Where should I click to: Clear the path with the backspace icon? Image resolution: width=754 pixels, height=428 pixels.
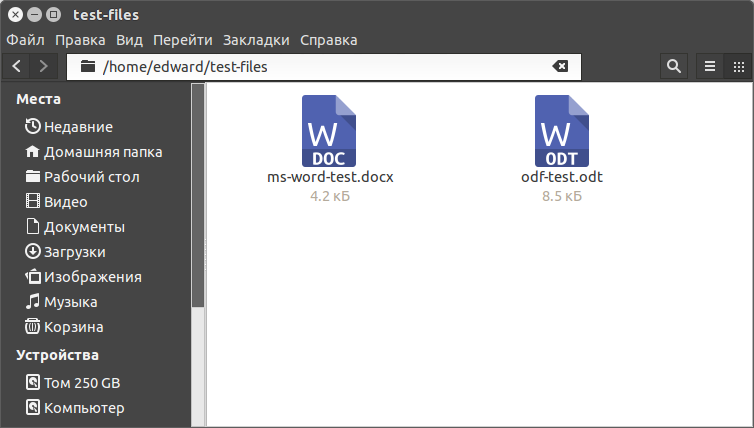point(560,66)
